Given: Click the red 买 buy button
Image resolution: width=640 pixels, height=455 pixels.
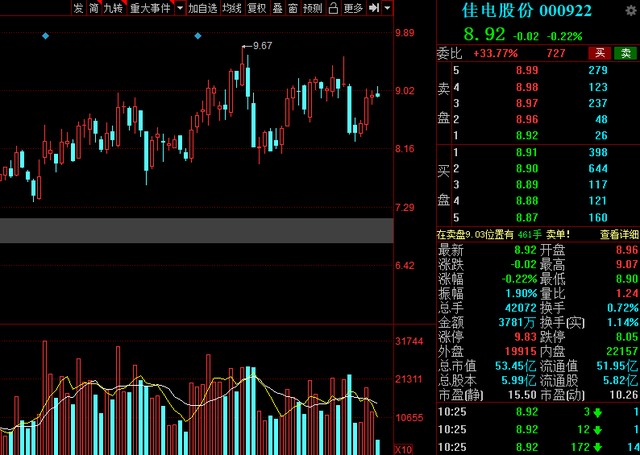Looking at the screenshot, I should point(600,53).
